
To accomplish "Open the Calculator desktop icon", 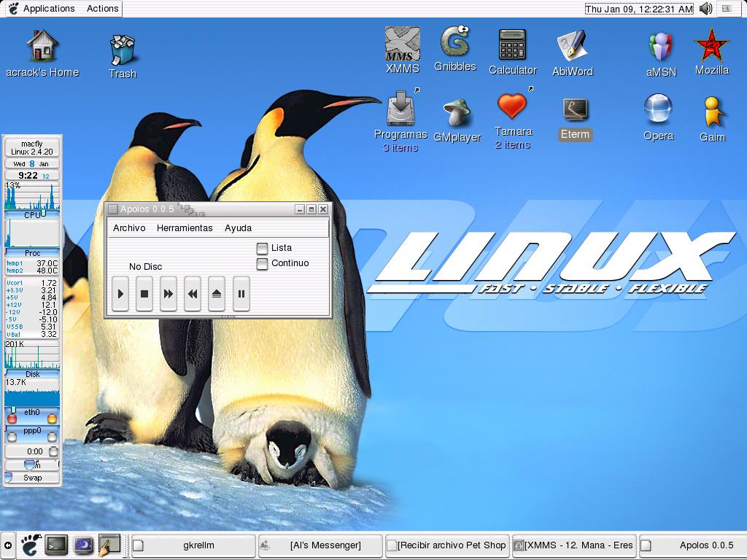I will 512,44.
